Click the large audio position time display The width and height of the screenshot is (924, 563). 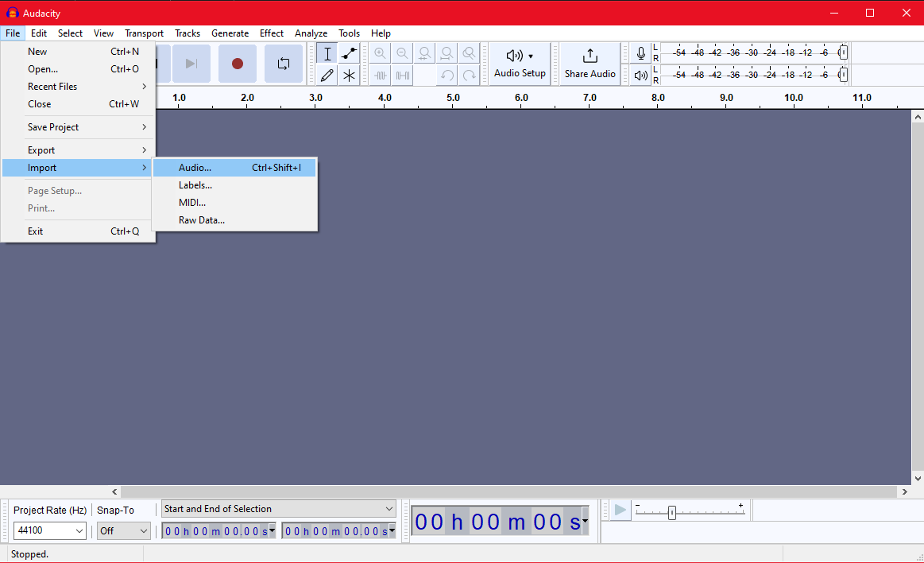500,522
